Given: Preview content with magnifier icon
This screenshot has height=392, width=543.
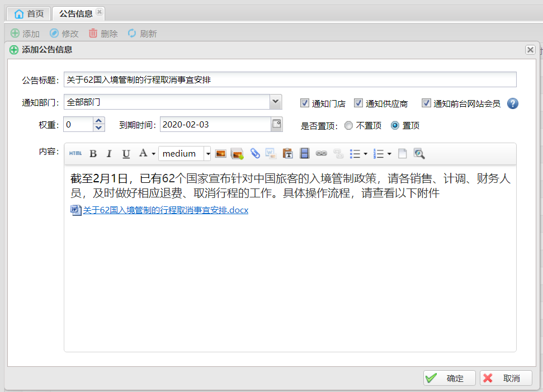Looking at the screenshot, I should tap(419, 153).
